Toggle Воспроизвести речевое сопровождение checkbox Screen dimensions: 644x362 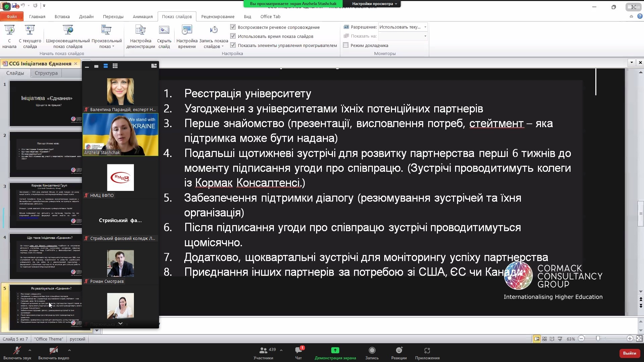pyautogui.click(x=233, y=27)
